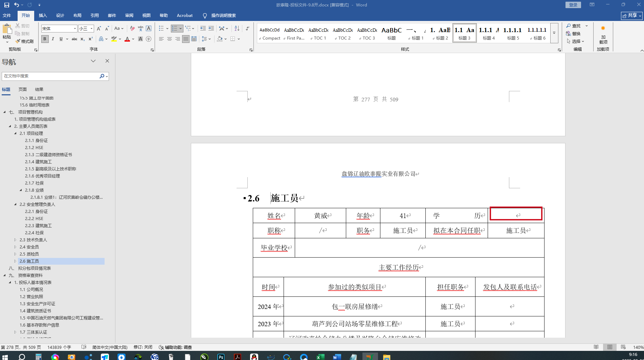The height and width of the screenshot is (360, 644).
Task: Switch to Web Layout view in status bar
Action: pyautogui.click(x=623, y=347)
